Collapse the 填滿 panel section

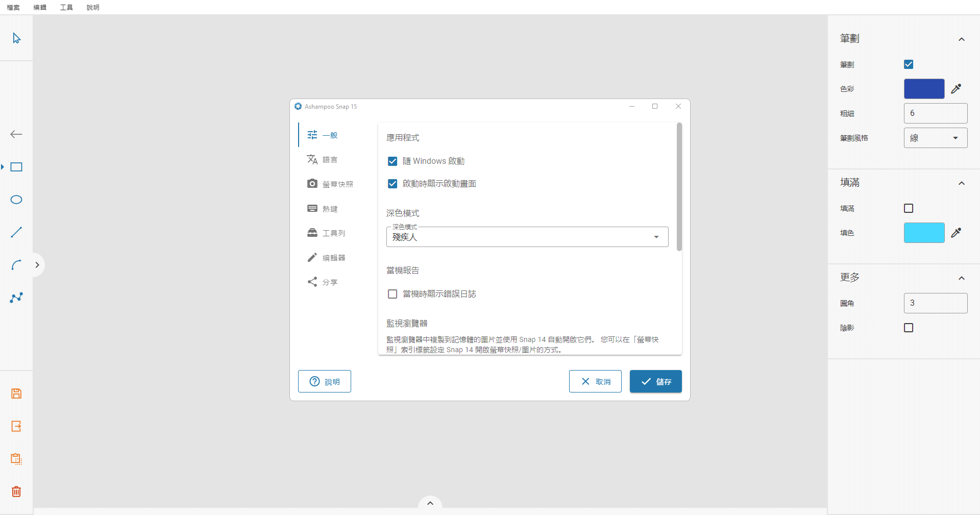(961, 183)
